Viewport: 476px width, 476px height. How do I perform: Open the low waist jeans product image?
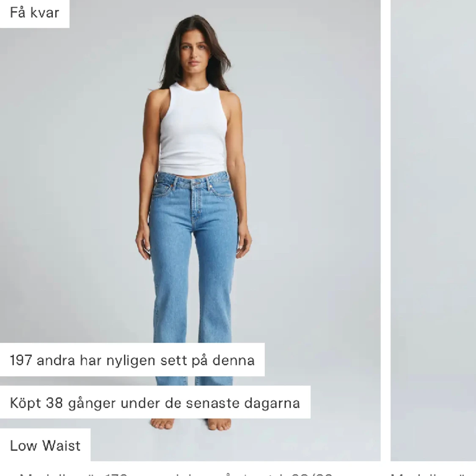coord(190,231)
